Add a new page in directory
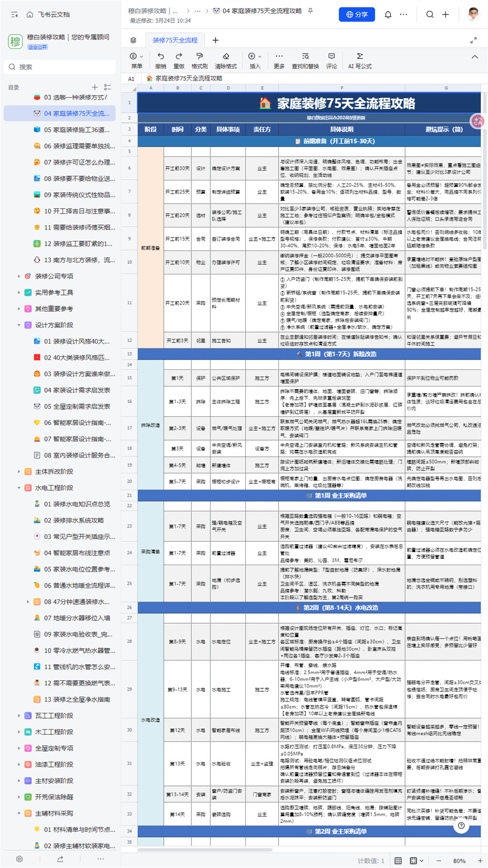 click(x=95, y=87)
